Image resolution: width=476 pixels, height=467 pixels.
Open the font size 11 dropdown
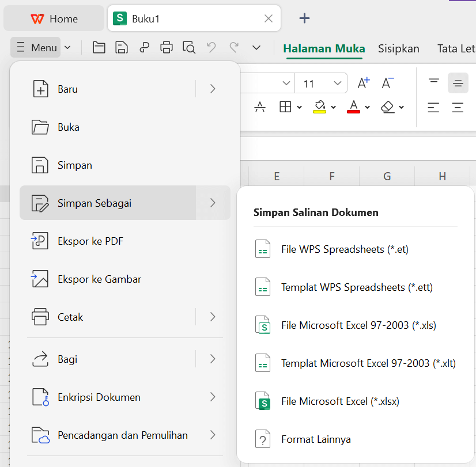coord(338,83)
